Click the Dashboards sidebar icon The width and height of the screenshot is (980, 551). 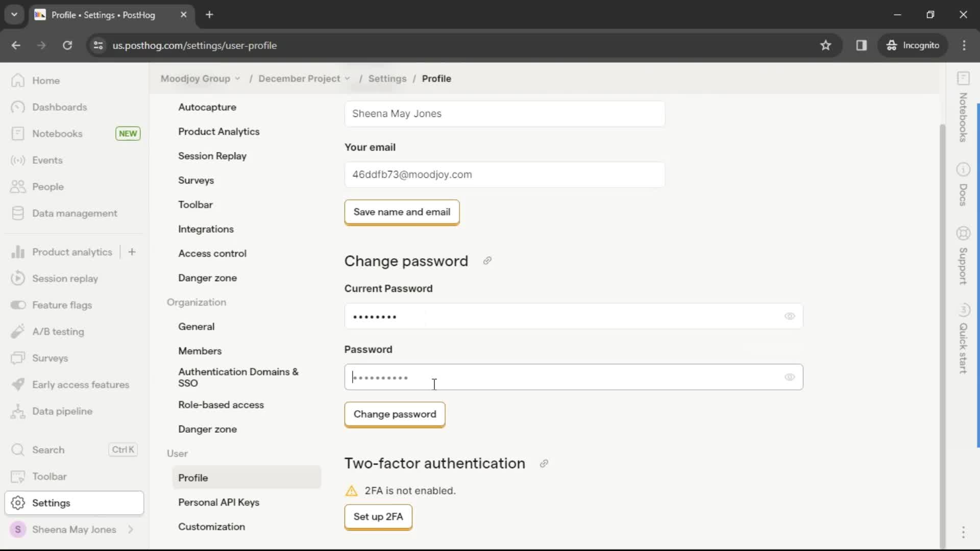[18, 107]
